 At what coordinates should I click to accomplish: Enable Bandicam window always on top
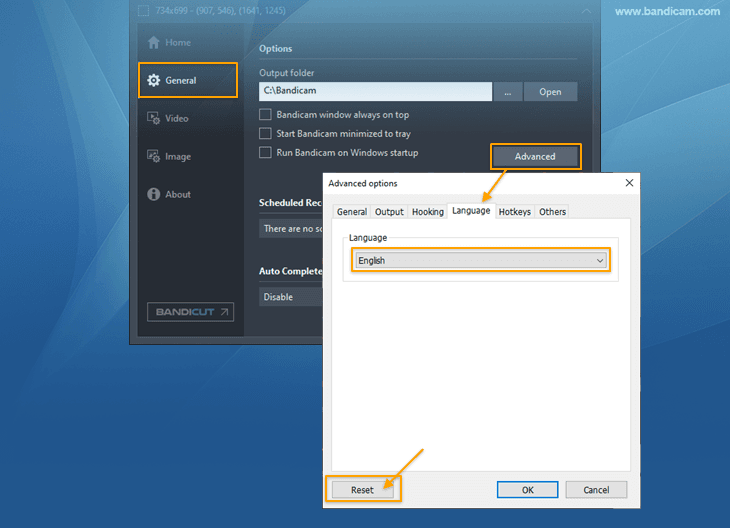(265, 115)
